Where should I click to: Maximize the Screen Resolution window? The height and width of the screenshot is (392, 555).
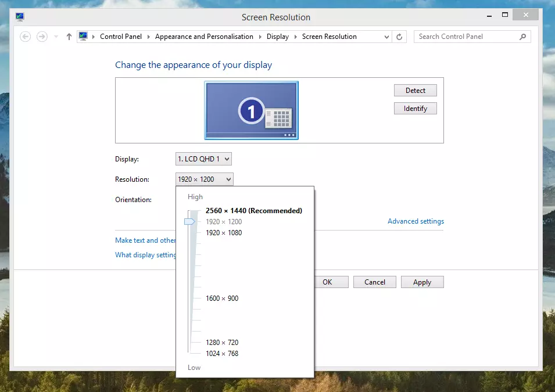point(505,15)
